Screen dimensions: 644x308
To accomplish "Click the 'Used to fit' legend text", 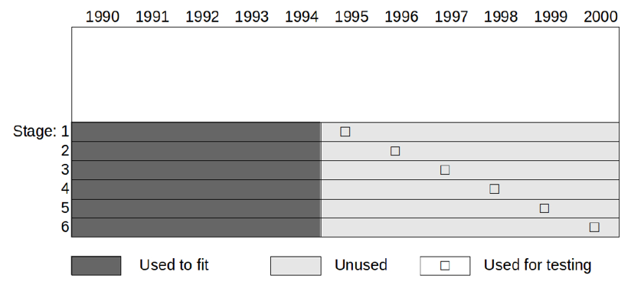I will pos(174,265).
